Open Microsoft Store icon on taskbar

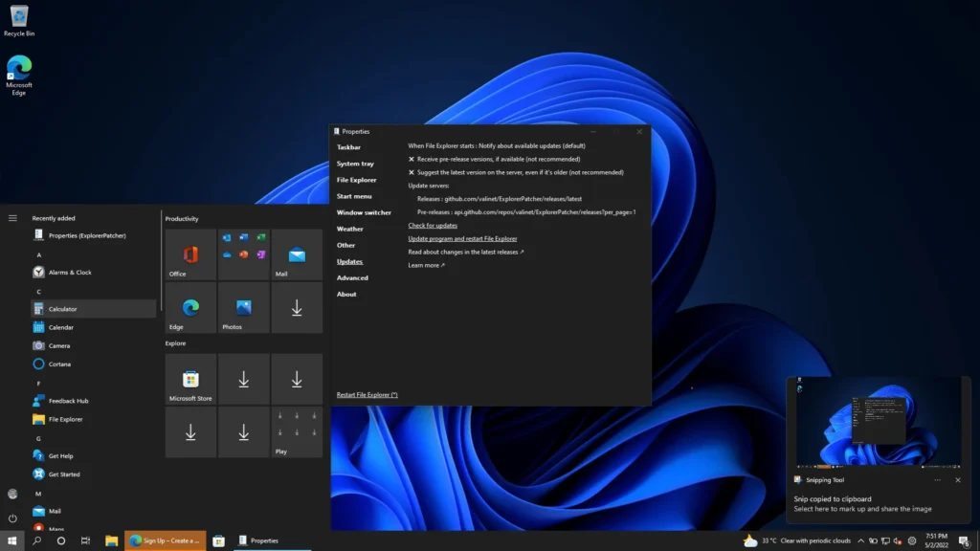click(x=219, y=541)
